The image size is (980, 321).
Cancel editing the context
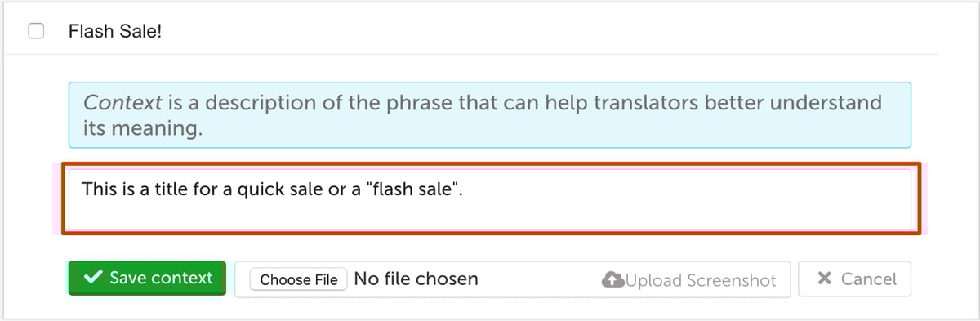point(855,279)
